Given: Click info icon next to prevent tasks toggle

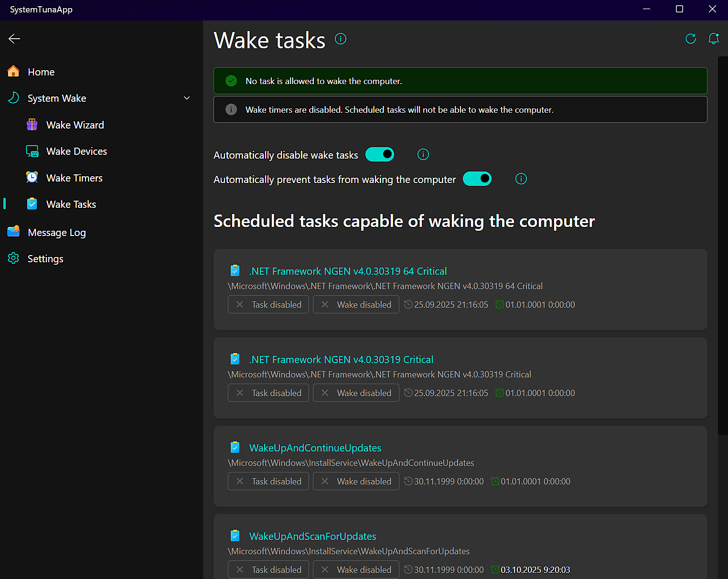Looking at the screenshot, I should coord(521,179).
